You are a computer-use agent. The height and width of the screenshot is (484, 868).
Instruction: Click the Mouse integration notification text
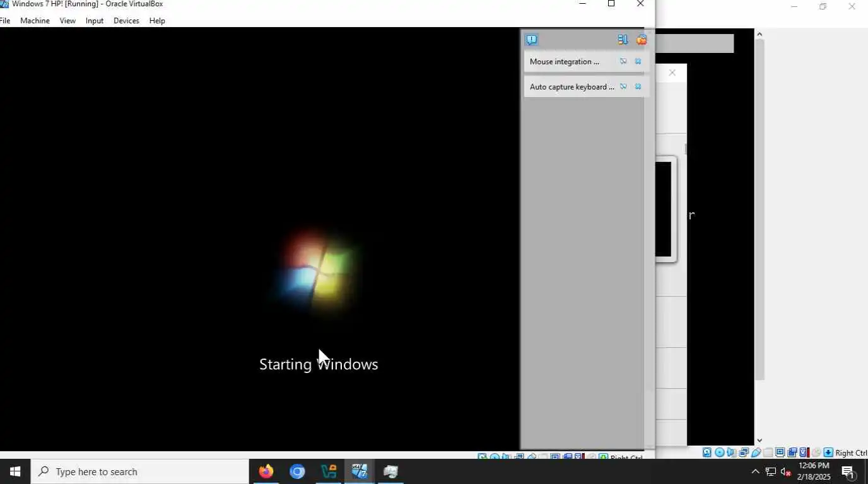tap(565, 62)
